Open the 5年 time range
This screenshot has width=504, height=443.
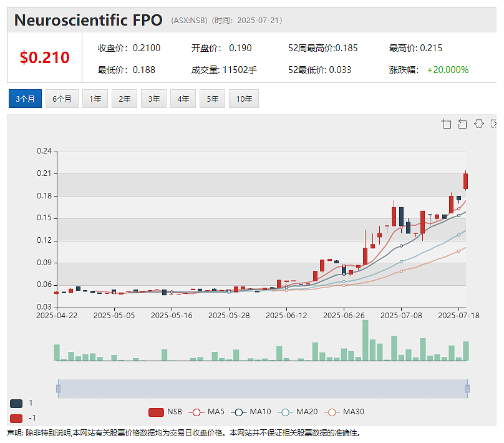[213, 99]
